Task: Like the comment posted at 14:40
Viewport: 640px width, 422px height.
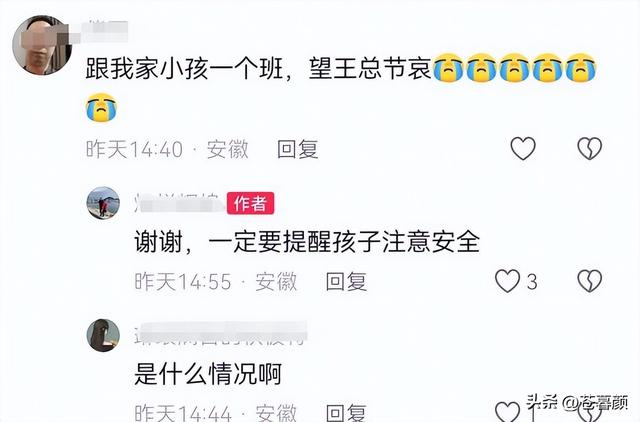Action: 523,148
